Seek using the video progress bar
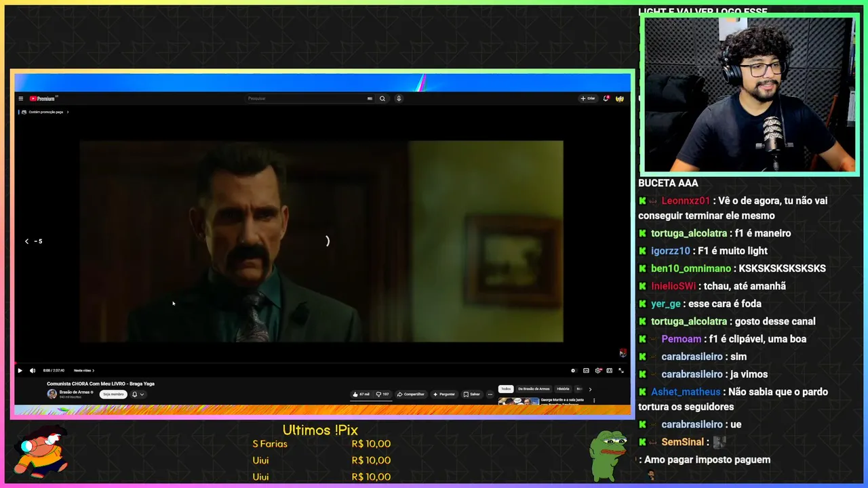868x488 pixels. 322,363
